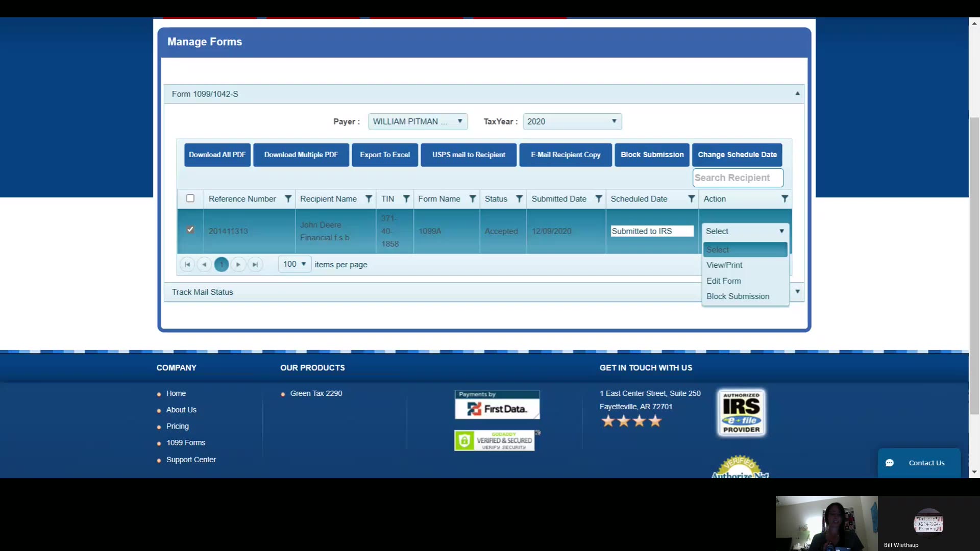The width and height of the screenshot is (980, 551).
Task: Open the Status column filter funnel
Action: (x=519, y=199)
